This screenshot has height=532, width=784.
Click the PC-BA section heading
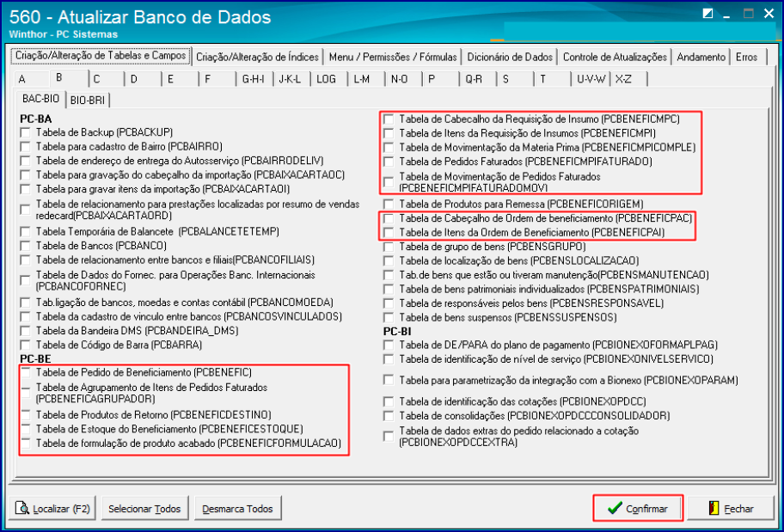35,119
